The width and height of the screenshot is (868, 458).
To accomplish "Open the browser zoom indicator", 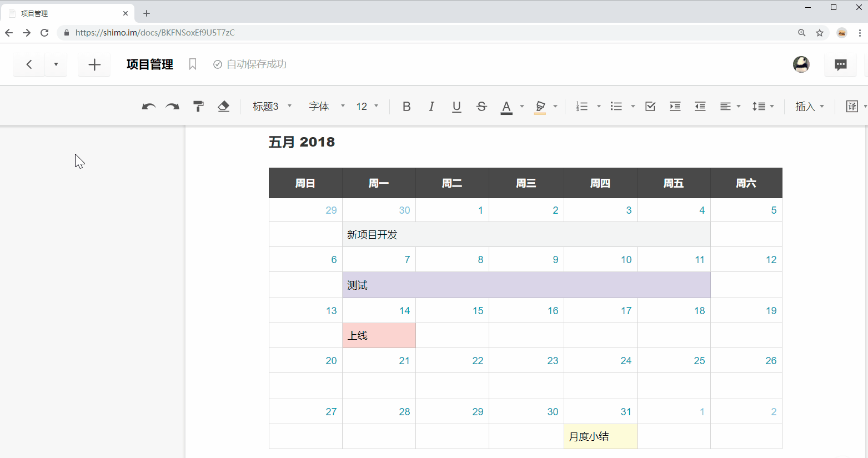I will (x=802, y=33).
